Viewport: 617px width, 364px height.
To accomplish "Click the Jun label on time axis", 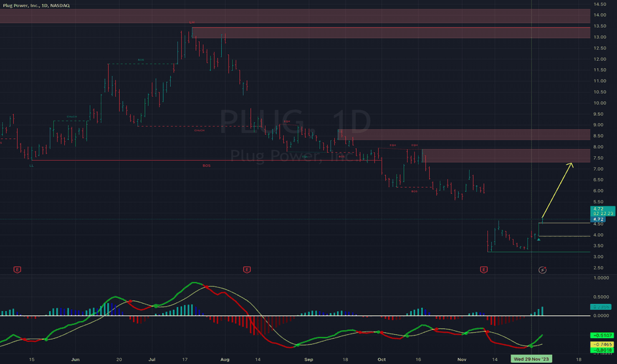I will click(x=75, y=359).
